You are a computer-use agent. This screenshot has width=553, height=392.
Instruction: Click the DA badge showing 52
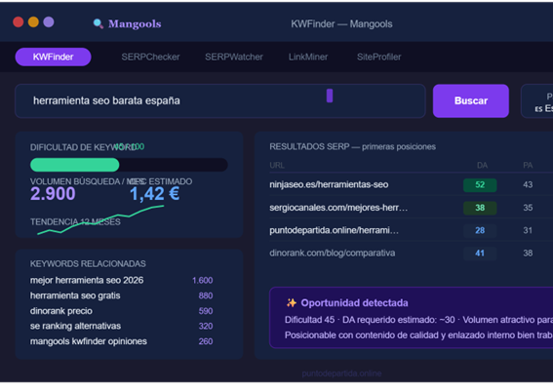[480, 184]
